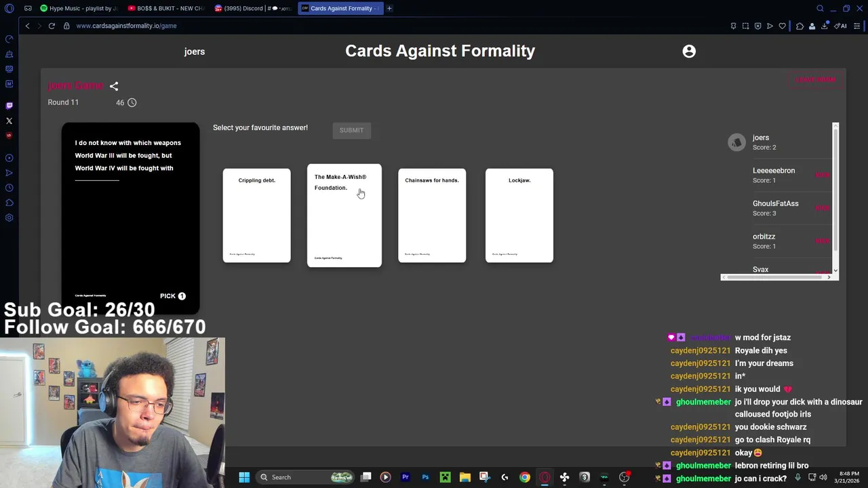The image size is (868, 488).
Task: Click the joers username in header
Action: 195,52
